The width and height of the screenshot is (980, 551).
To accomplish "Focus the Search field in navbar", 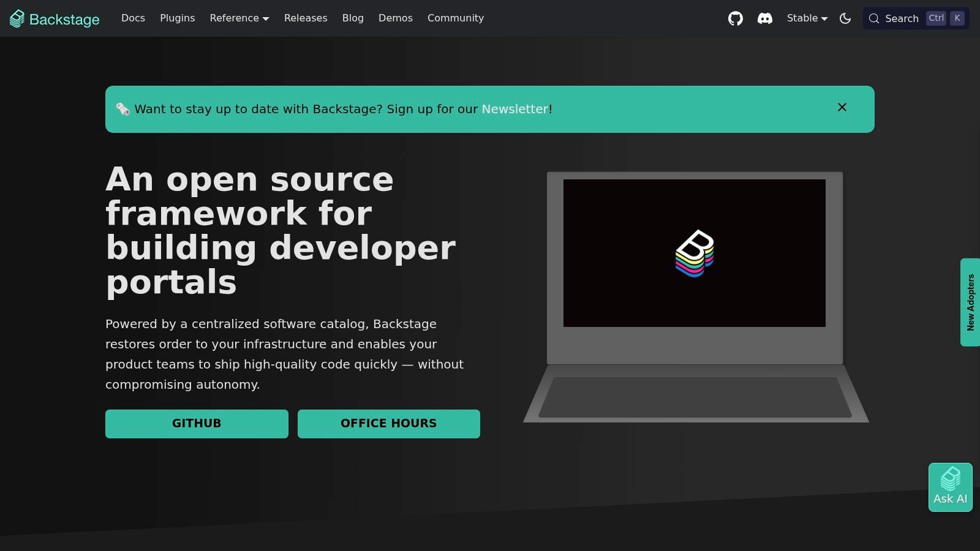I will click(x=916, y=18).
